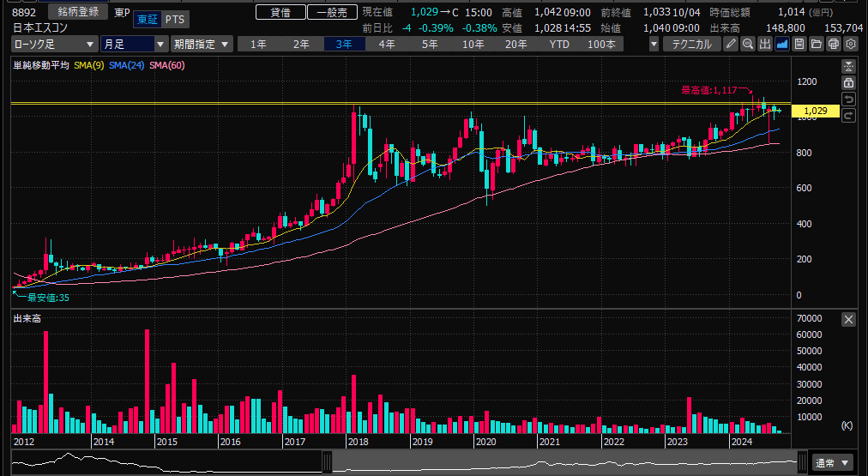Image resolution: width=868 pixels, height=476 pixels.
Task: Open the 通常 dropdown at bottom right
Action: coord(833,461)
